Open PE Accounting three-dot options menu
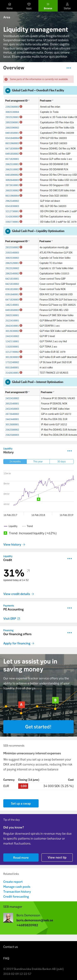 pos(69,608)
